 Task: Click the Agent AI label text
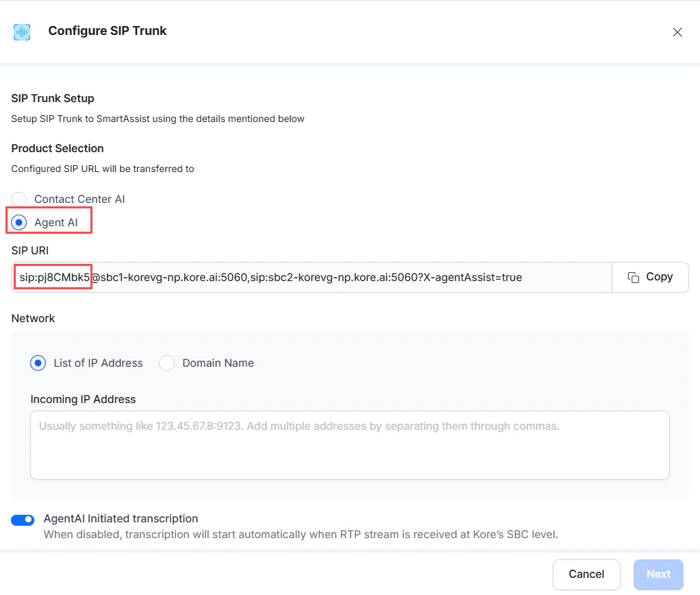pyautogui.click(x=55, y=221)
